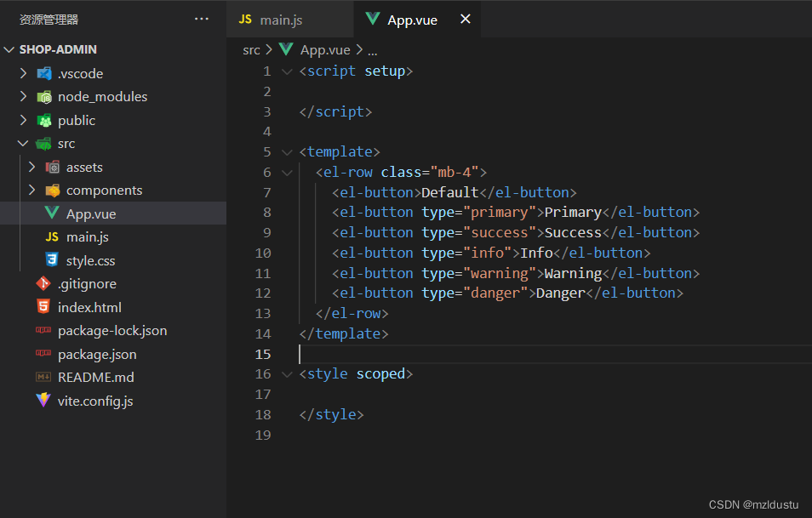
Task: Click the JS icon beside main.js in tree
Action: click(x=52, y=237)
